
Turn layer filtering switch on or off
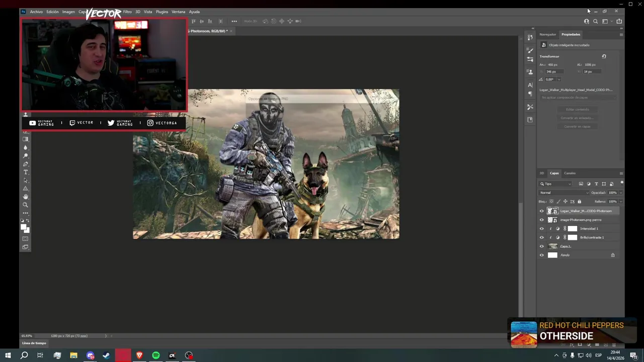(x=622, y=183)
